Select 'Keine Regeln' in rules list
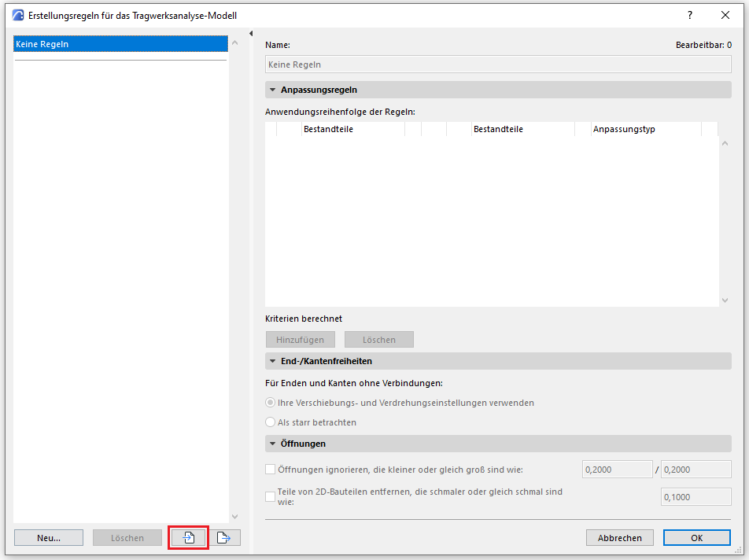 click(120, 44)
